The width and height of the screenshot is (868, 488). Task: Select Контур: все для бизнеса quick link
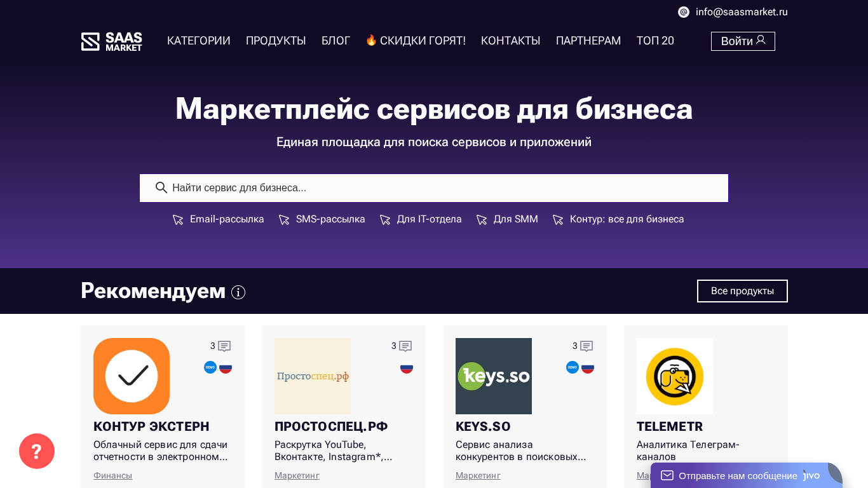click(618, 219)
